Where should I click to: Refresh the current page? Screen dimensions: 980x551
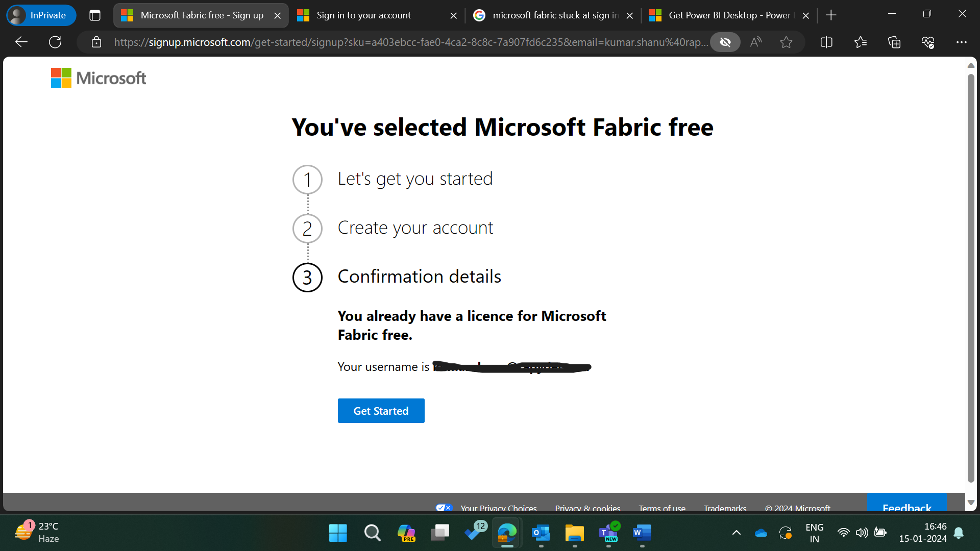tap(55, 42)
